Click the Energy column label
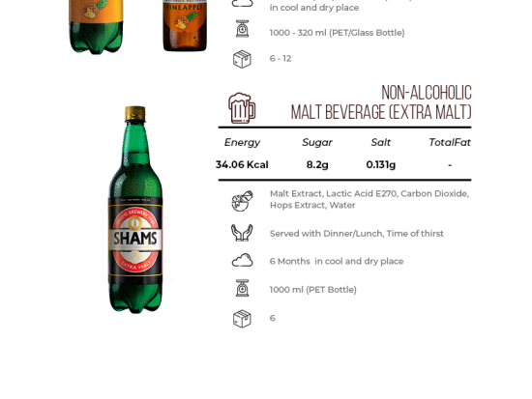The height and width of the screenshot is (399, 532). click(x=242, y=142)
